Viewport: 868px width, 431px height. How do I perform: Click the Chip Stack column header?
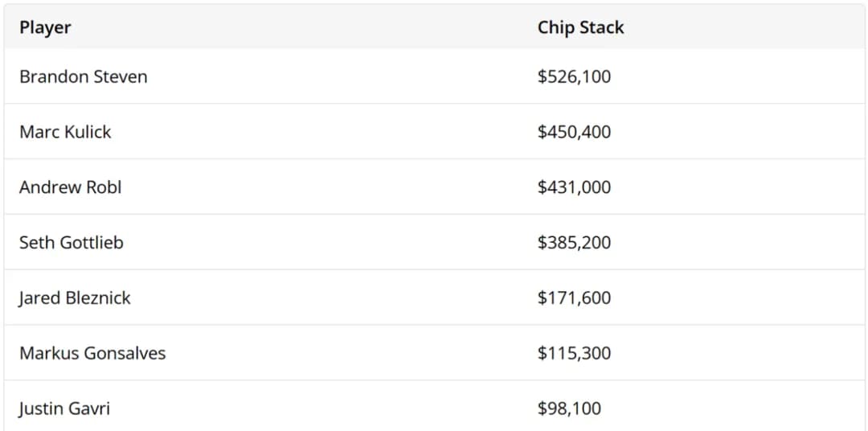click(x=580, y=27)
